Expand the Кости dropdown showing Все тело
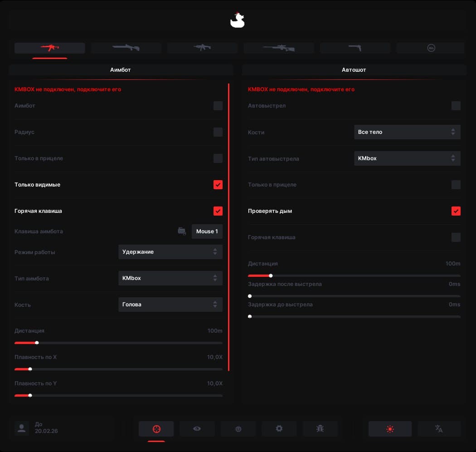The image size is (476, 452). point(407,132)
